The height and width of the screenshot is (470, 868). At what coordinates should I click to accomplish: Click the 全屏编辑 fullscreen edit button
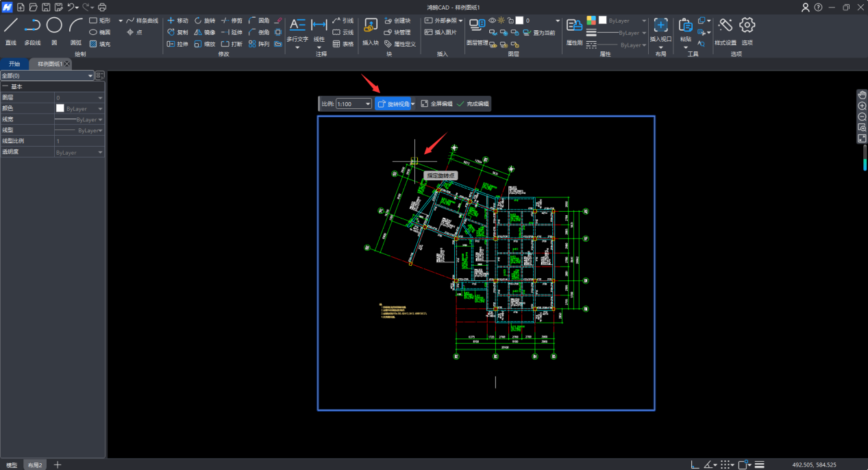coord(436,104)
